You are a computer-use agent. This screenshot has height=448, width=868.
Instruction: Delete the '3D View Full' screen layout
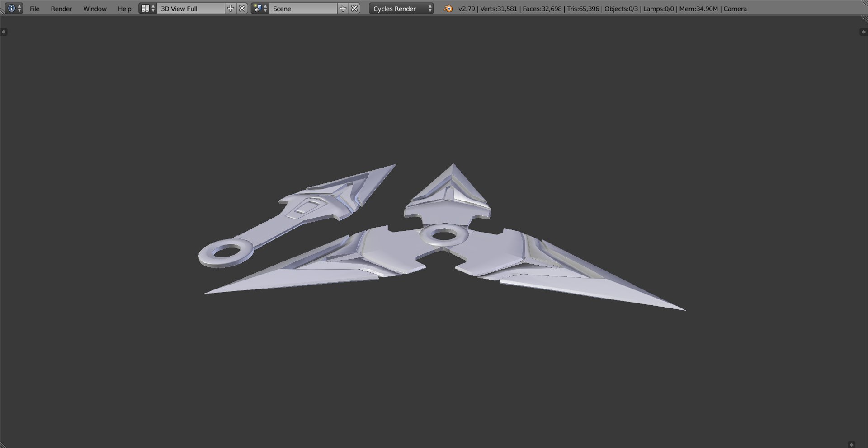(x=242, y=8)
